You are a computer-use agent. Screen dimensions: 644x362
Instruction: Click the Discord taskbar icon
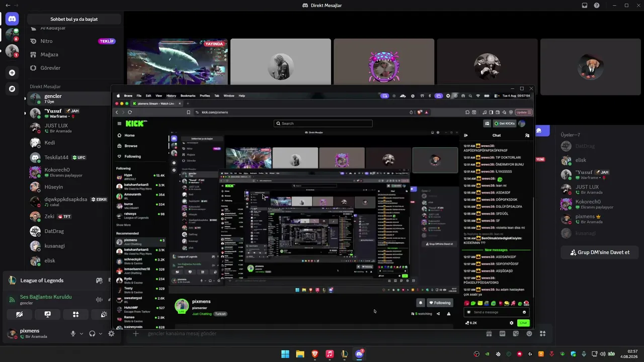[x=359, y=354]
